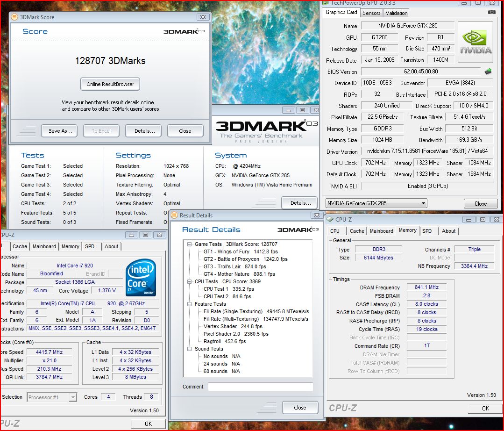Viewport: 504px width, 431px height.
Task: Collapse the CPU Tests tree node
Action: [189, 281]
